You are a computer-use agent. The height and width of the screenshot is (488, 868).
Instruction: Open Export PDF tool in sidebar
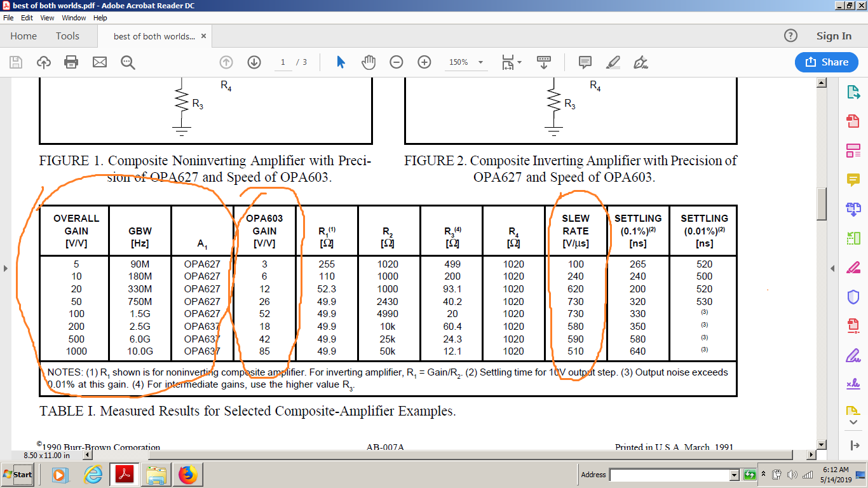(x=853, y=93)
